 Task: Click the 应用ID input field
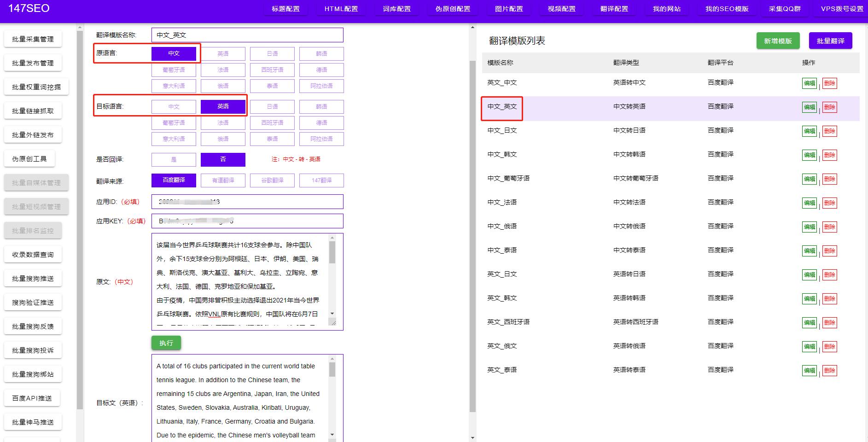pyautogui.click(x=247, y=202)
